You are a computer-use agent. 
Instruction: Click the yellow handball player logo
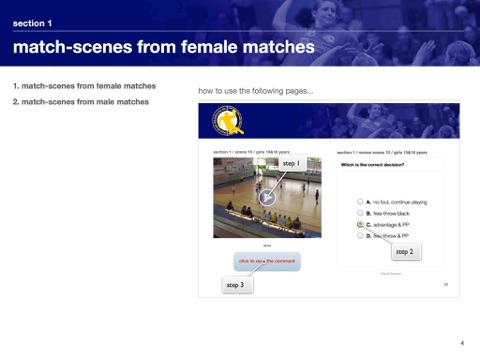click(x=228, y=121)
